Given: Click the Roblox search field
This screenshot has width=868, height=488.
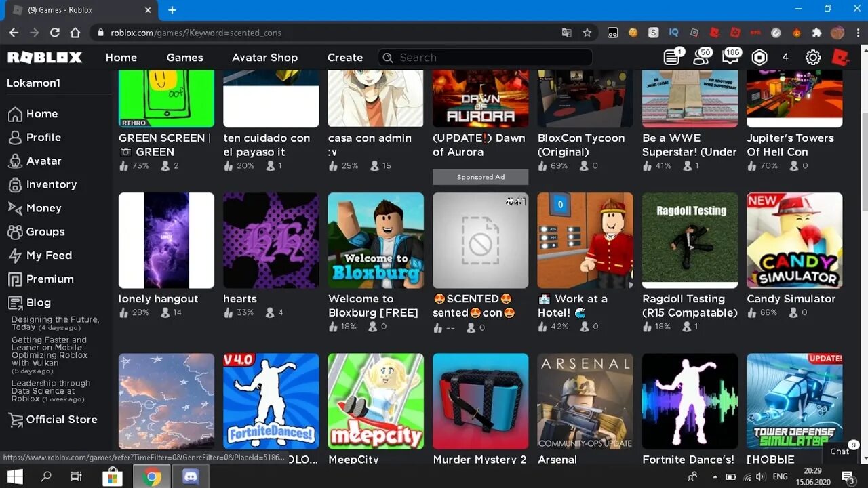Looking at the screenshot, I should click(x=485, y=58).
